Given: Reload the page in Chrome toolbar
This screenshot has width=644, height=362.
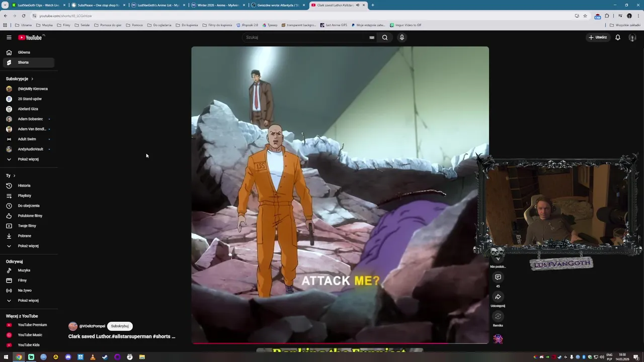Looking at the screenshot, I should [x=24, y=16].
